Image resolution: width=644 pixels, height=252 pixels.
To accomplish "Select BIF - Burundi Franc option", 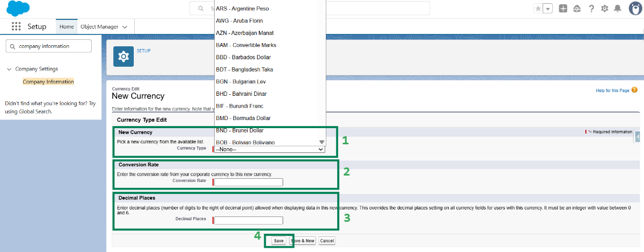I will (270, 106).
